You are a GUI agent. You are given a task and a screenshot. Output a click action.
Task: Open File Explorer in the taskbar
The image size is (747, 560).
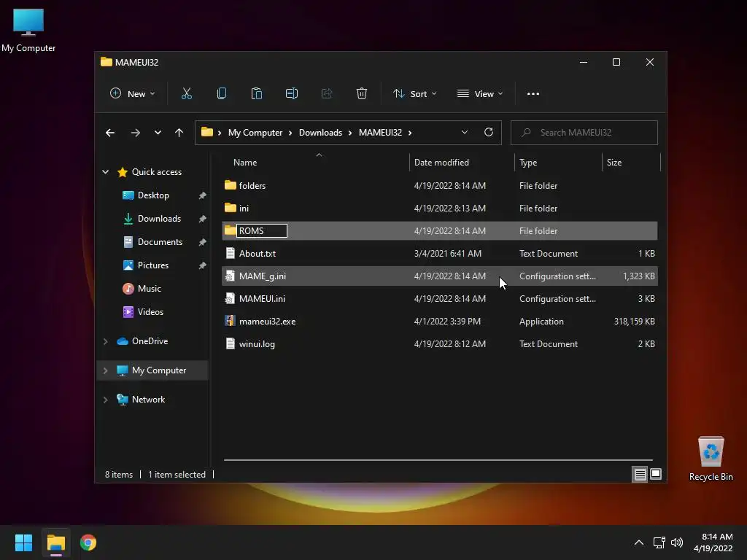55,542
